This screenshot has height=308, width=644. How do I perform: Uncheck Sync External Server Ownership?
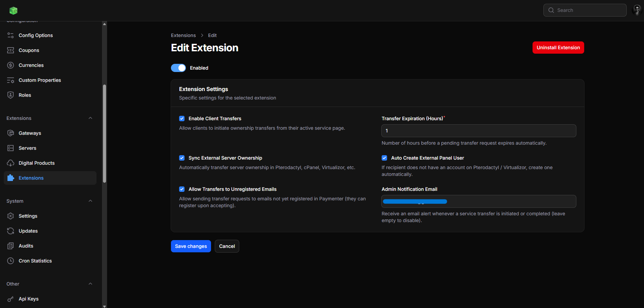[x=182, y=158]
